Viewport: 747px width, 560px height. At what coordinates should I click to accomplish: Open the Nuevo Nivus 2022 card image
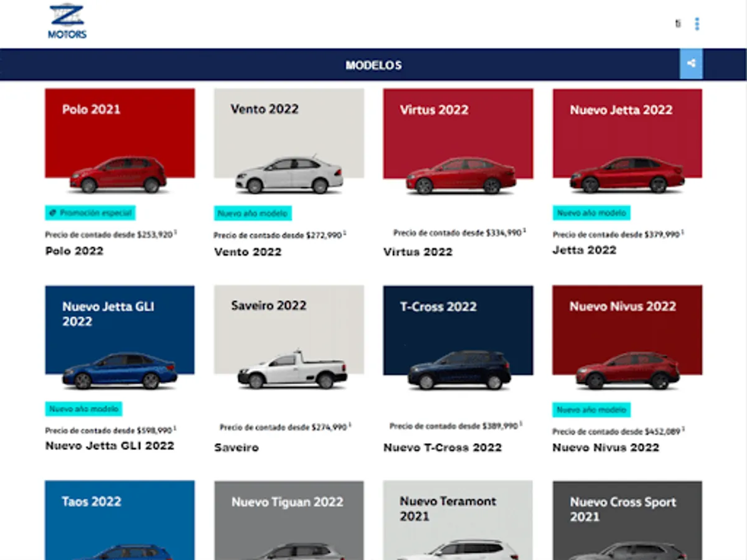click(x=627, y=338)
